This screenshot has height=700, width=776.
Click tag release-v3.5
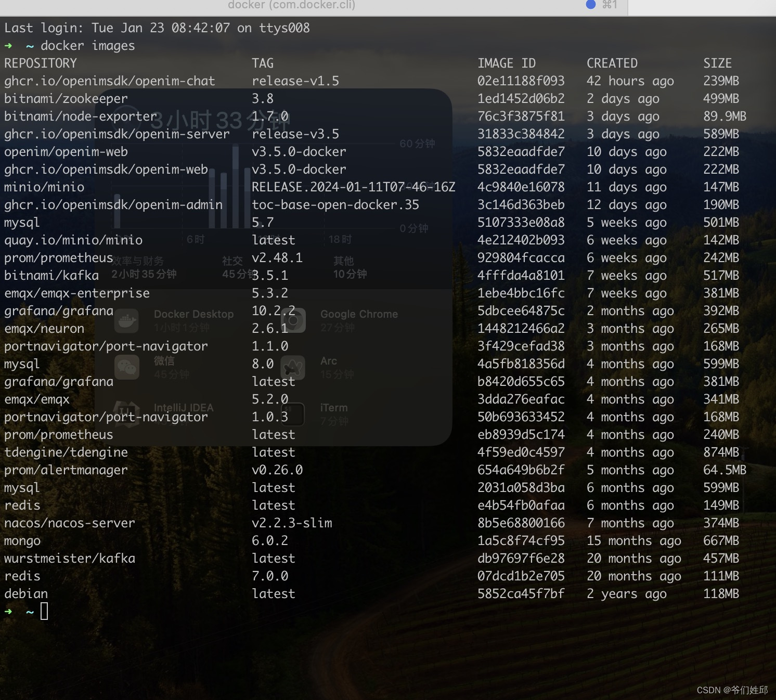(x=295, y=134)
